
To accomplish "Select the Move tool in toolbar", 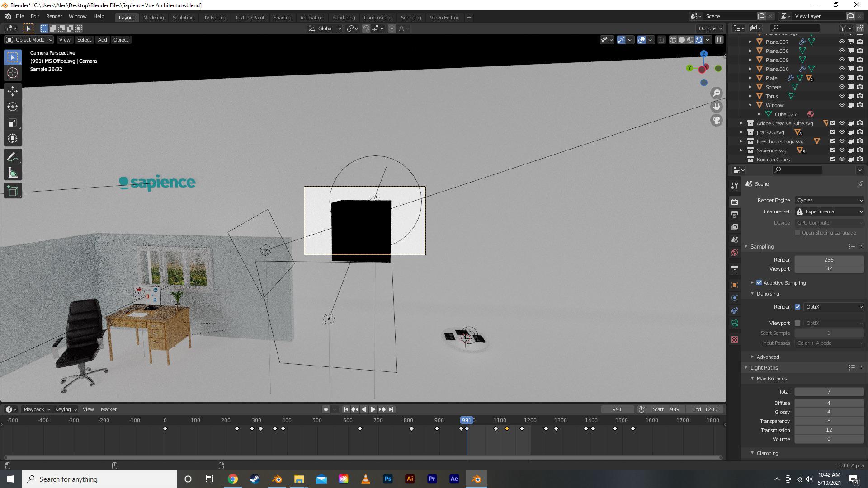I will coord(13,91).
